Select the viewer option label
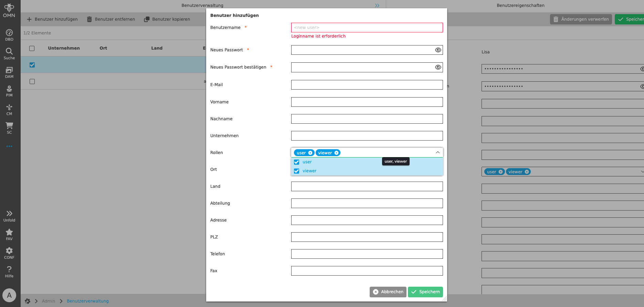The height and width of the screenshot is (307, 644). pos(309,171)
